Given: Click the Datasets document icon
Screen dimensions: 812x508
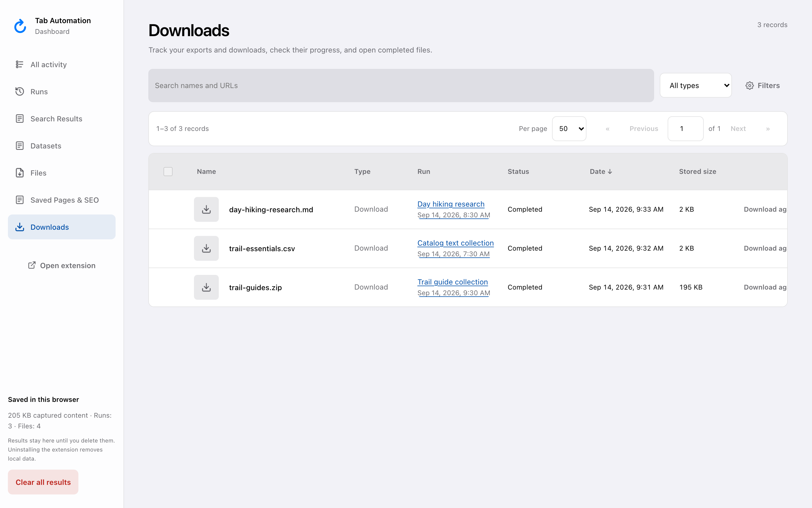Looking at the screenshot, I should coord(19,146).
